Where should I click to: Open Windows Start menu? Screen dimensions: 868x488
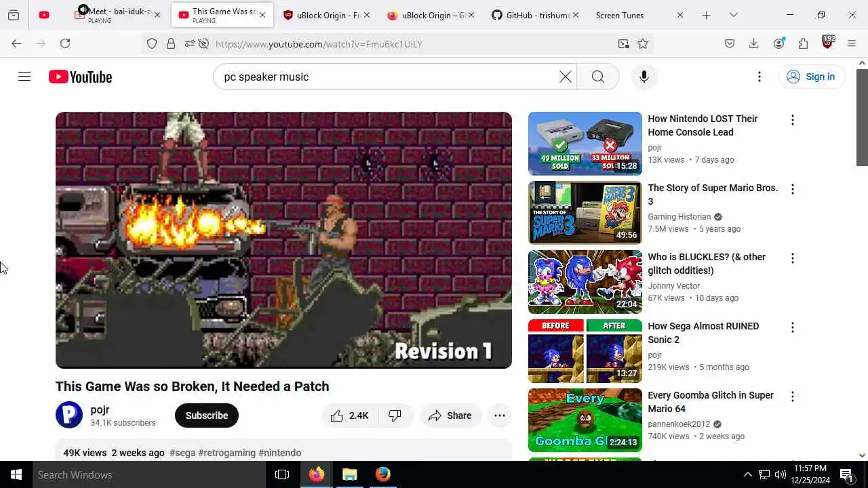[16, 474]
